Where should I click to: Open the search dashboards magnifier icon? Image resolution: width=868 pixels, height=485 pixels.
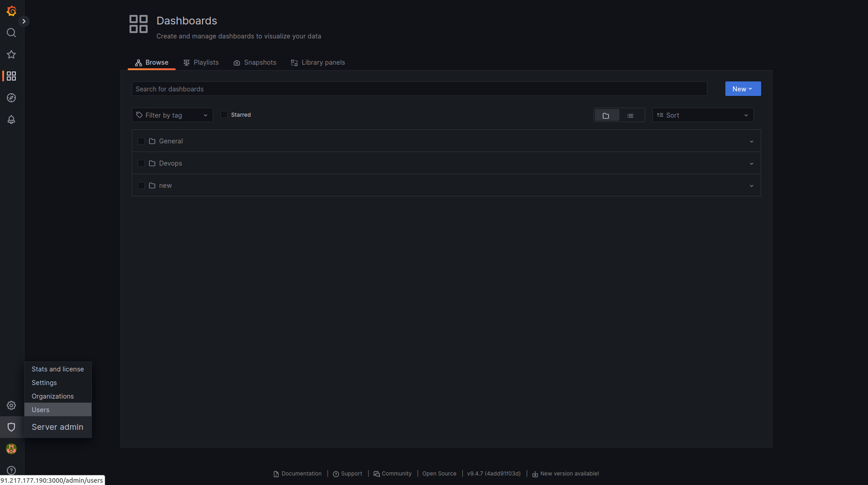11,33
